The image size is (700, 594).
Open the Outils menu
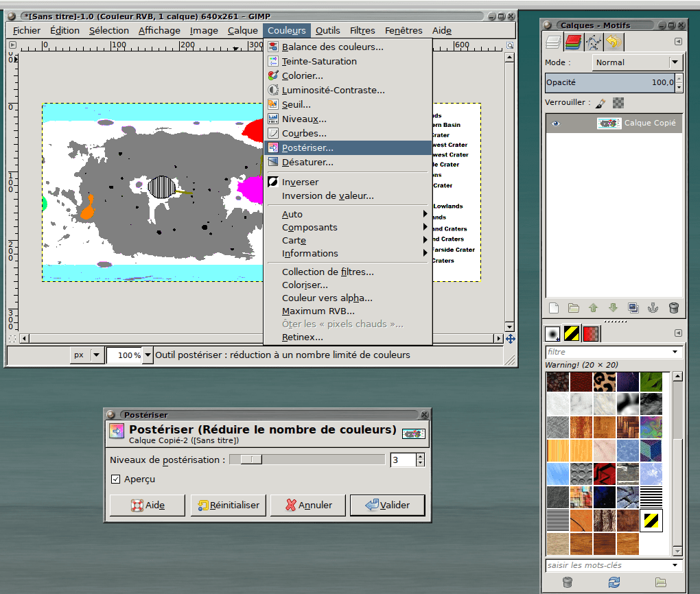327,30
